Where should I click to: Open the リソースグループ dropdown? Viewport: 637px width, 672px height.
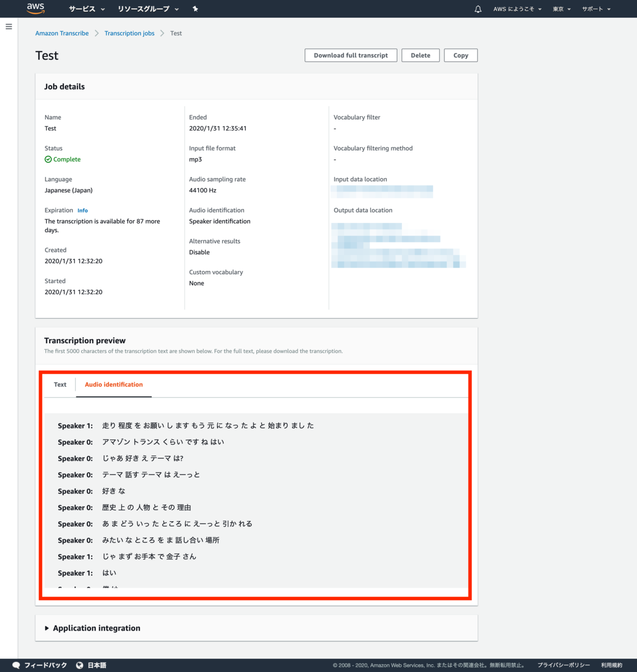point(148,9)
